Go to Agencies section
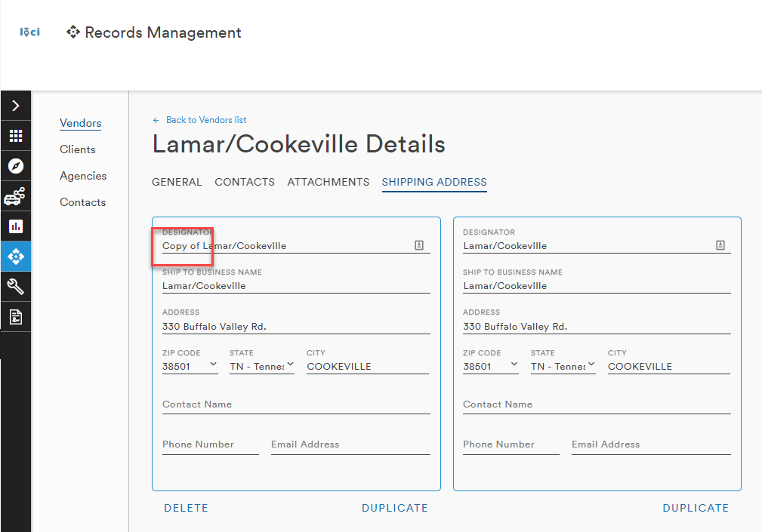The height and width of the screenshot is (532, 762). click(83, 176)
